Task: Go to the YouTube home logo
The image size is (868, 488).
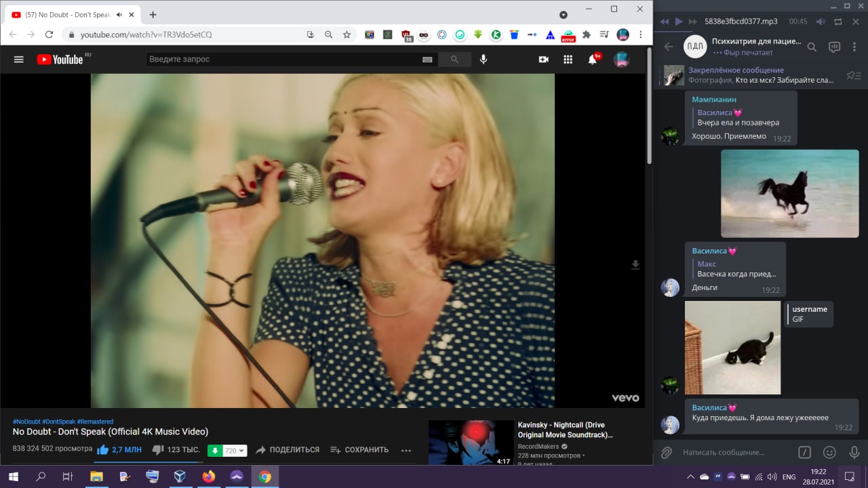Action: [60, 60]
